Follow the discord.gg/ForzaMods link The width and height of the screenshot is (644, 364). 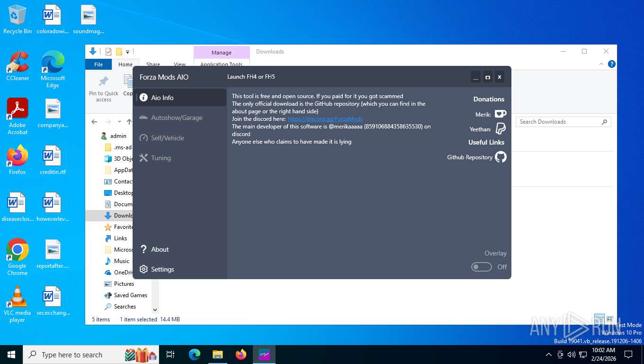(x=325, y=119)
